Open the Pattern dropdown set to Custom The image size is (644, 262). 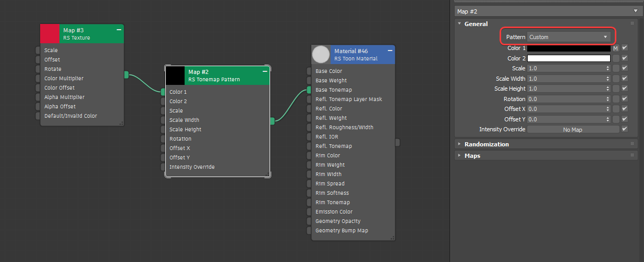pos(568,37)
